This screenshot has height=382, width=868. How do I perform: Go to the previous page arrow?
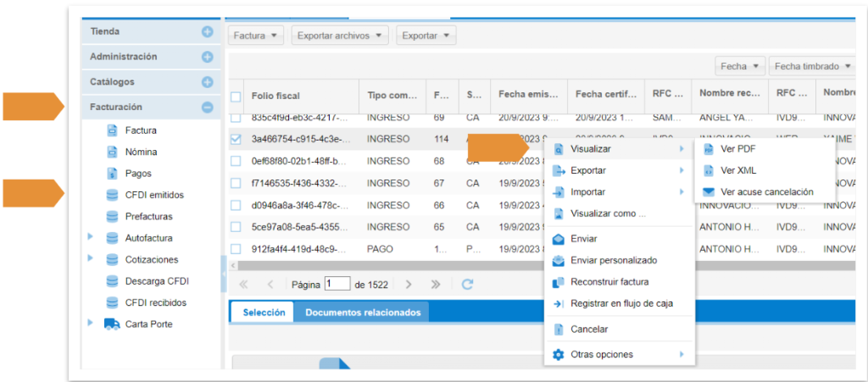270,285
